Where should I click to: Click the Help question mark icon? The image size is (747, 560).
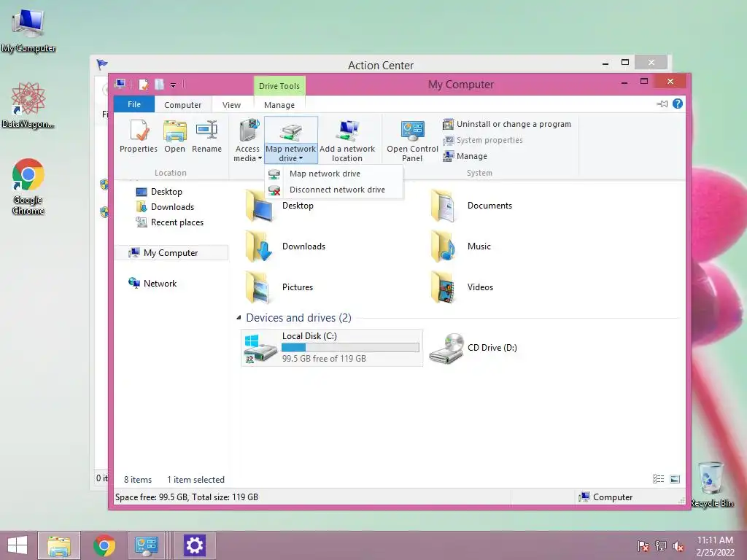coord(678,104)
